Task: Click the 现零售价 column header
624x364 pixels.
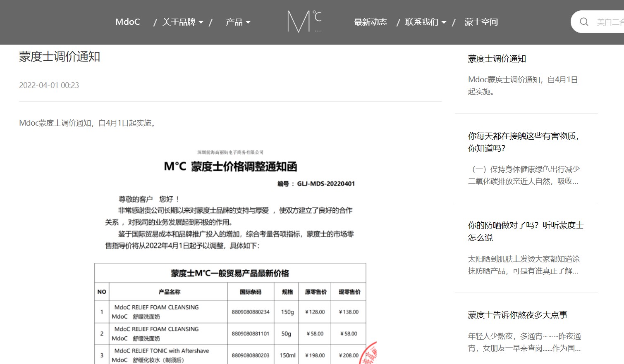Action: point(349,292)
